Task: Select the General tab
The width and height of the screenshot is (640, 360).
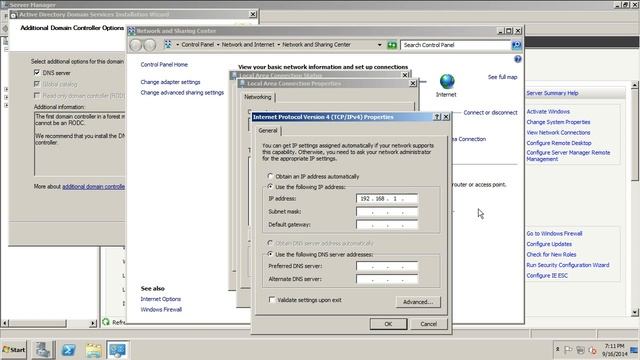Action: [268, 131]
